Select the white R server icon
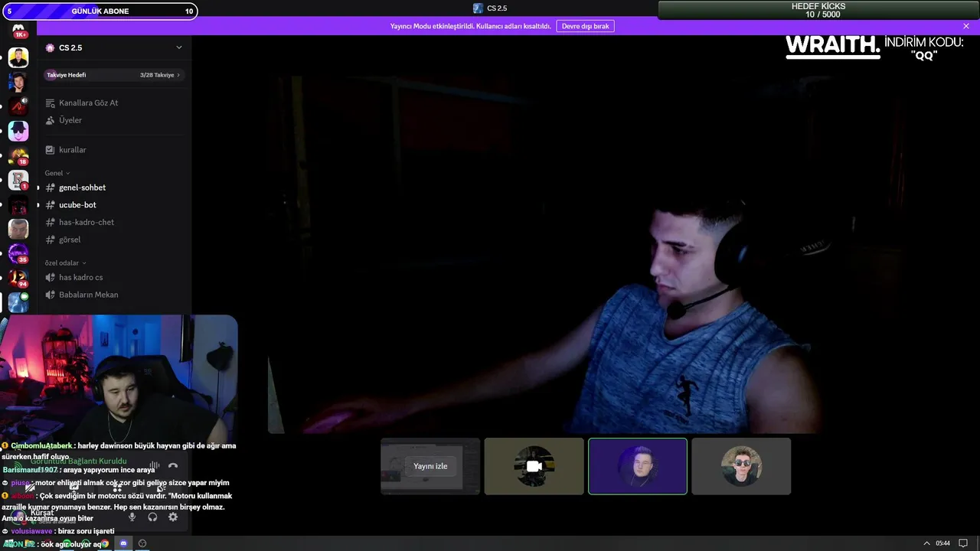The image size is (980, 551). pyautogui.click(x=18, y=180)
